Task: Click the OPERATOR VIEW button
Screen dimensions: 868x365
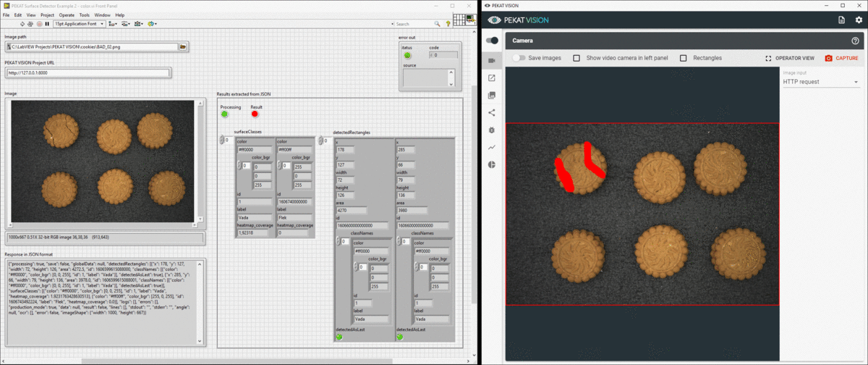Action: tap(790, 58)
